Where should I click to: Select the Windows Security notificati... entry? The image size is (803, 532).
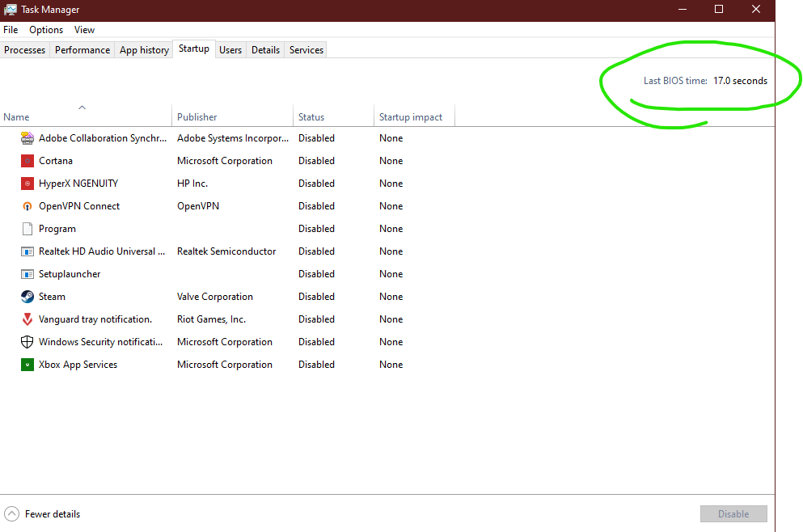pos(101,341)
